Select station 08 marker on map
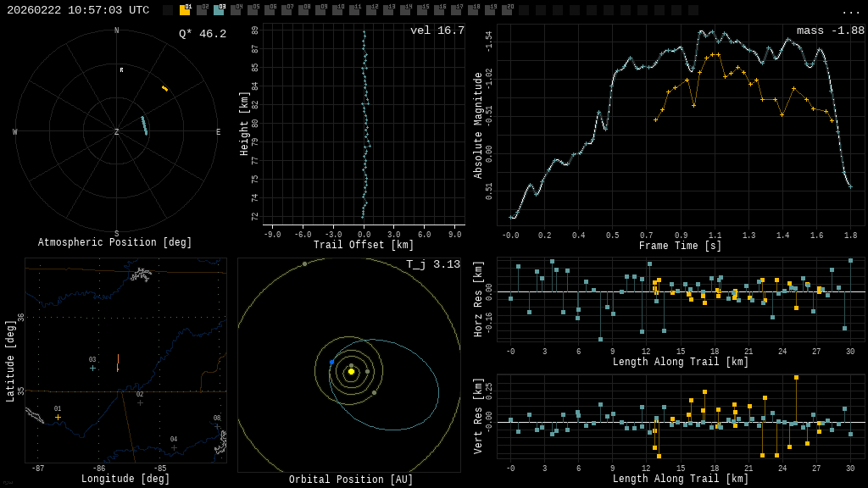The width and height of the screenshot is (868, 488). tap(217, 426)
